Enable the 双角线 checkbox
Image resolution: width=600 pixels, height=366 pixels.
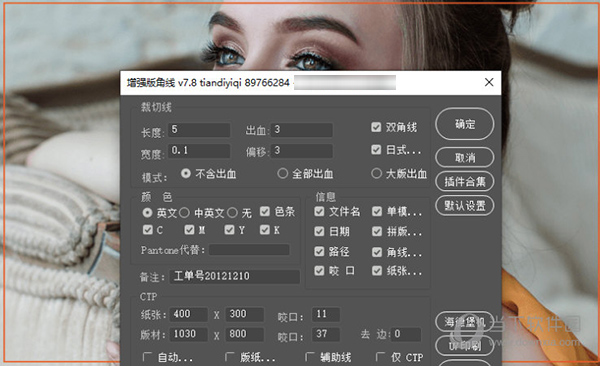coord(376,127)
